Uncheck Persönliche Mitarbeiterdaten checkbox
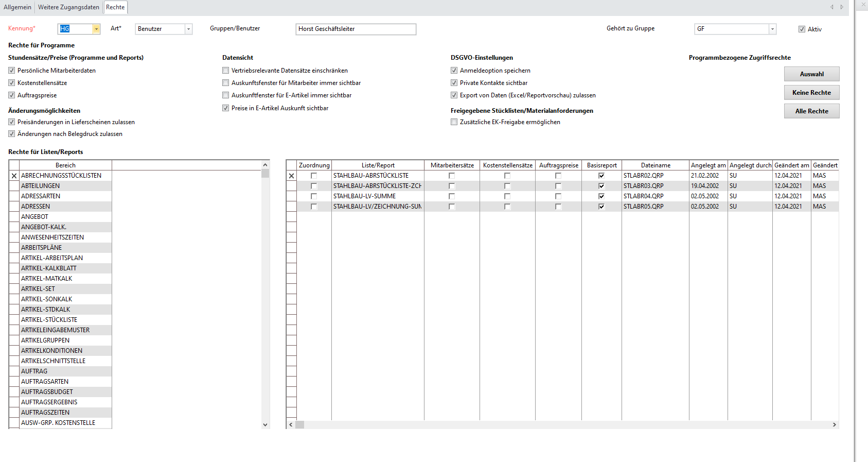Screen dimensions: 868x462 coord(12,71)
